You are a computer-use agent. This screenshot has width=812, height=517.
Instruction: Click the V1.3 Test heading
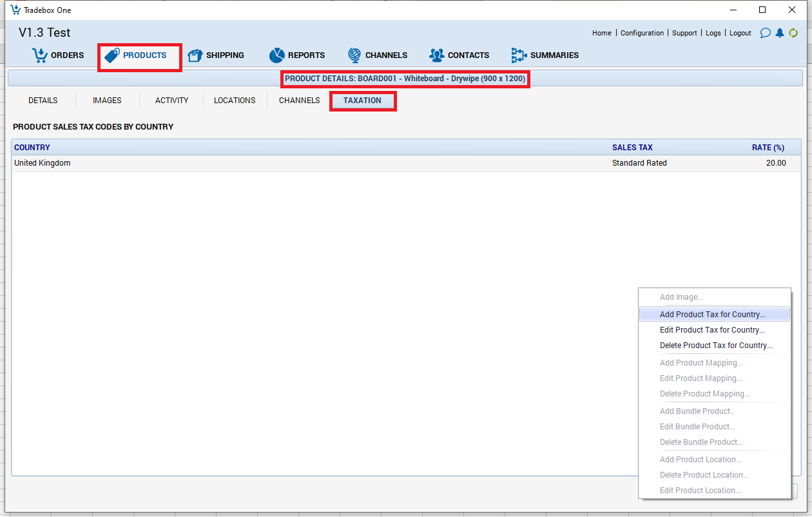(44, 33)
